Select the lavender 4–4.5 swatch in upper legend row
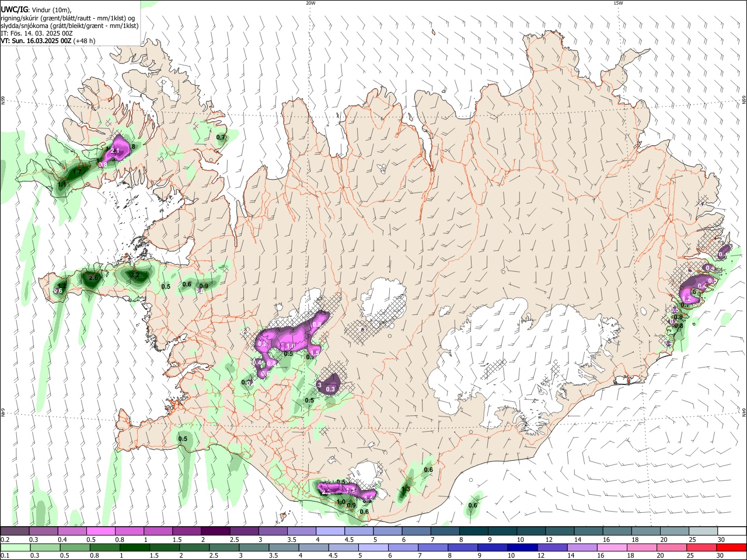The image size is (747, 560). pyautogui.click(x=330, y=531)
